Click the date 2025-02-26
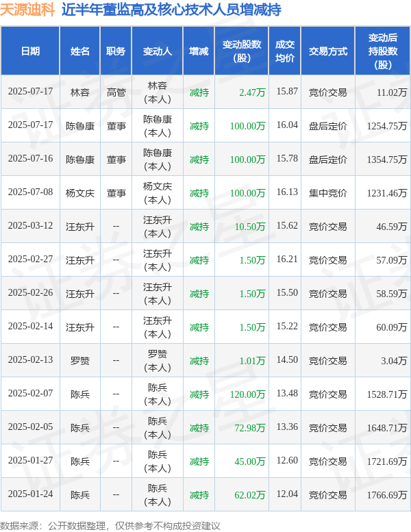This screenshot has width=411, height=532. tap(31, 293)
